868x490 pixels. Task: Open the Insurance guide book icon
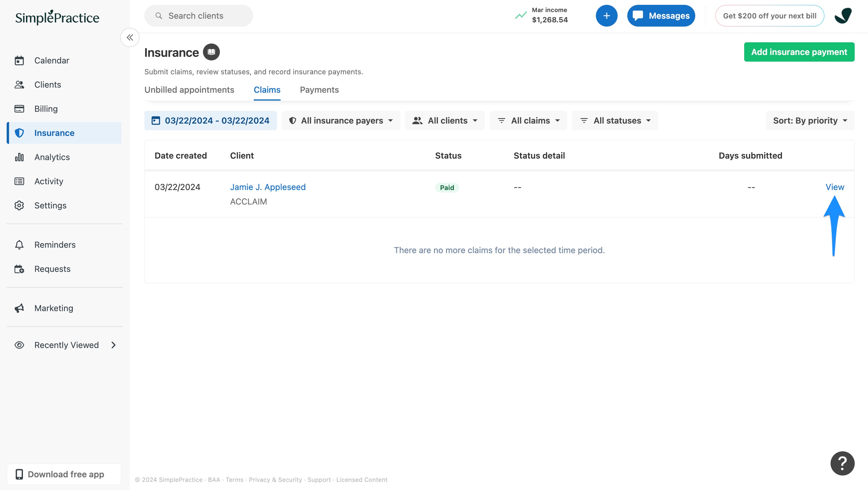pos(211,52)
